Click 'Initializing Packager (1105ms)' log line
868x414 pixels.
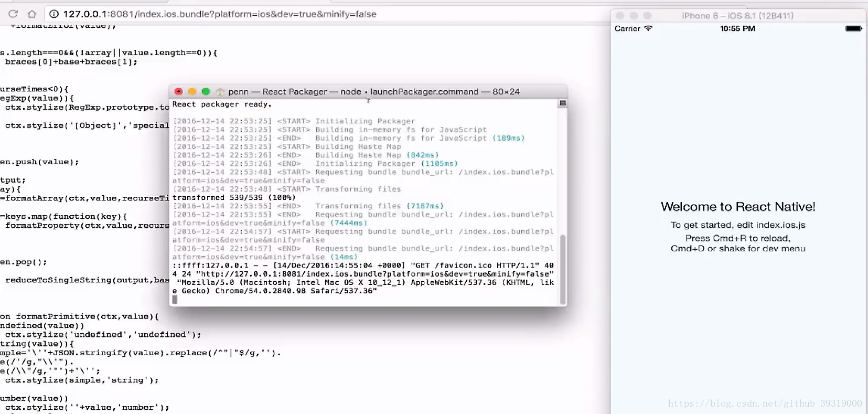point(315,164)
